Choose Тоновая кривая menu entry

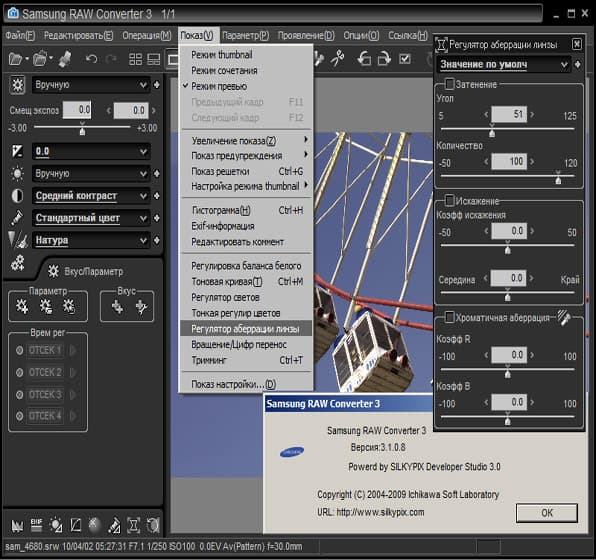pyautogui.click(x=246, y=281)
